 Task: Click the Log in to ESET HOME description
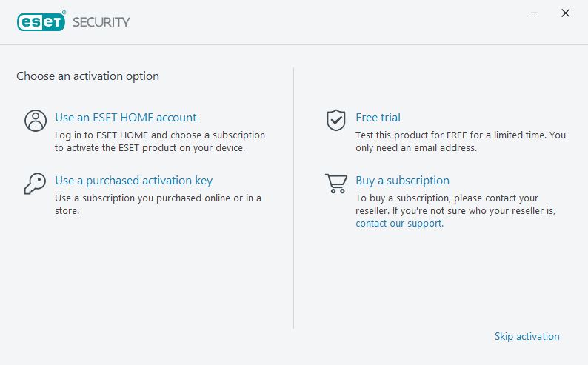(160, 141)
